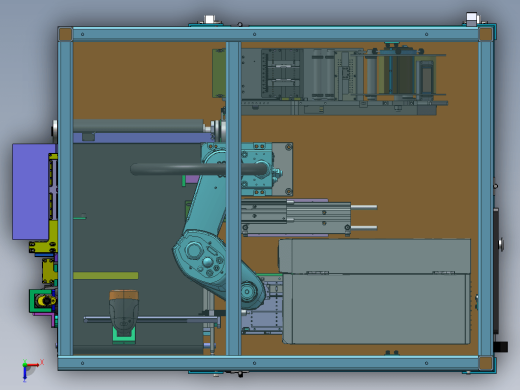Select the large purple box on the left exterior
Screen dimensions: 520x390
tap(32, 192)
